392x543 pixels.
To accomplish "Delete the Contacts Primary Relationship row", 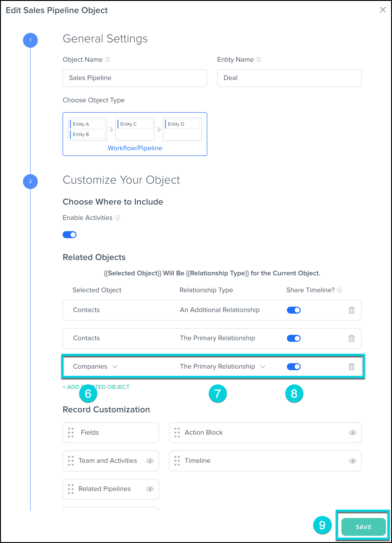I will 351,338.
